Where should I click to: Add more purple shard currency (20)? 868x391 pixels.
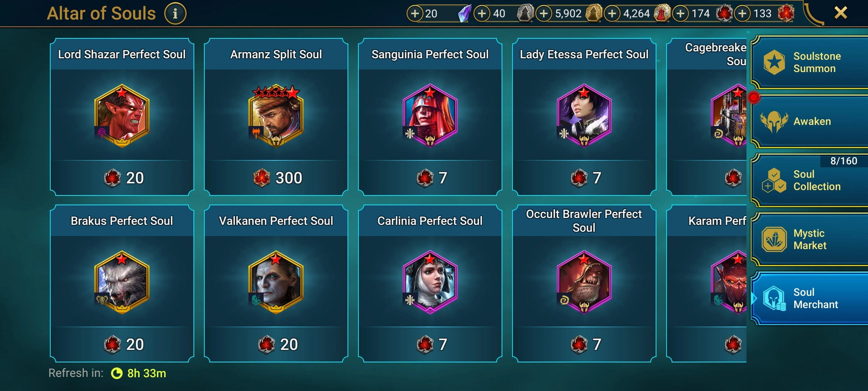(415, 13)
